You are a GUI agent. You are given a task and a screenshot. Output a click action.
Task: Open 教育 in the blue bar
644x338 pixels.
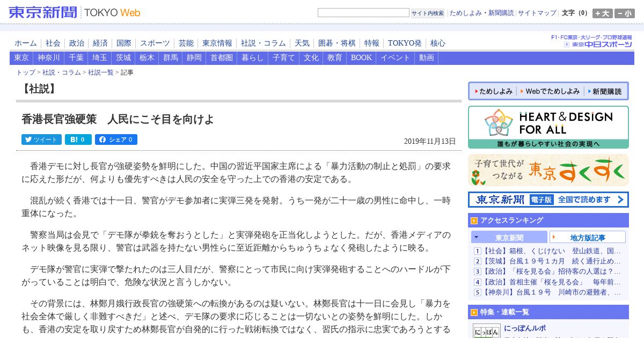335,58
